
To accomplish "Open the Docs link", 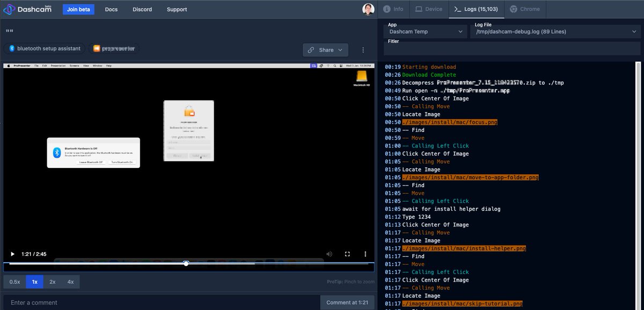I will point(111,9).
